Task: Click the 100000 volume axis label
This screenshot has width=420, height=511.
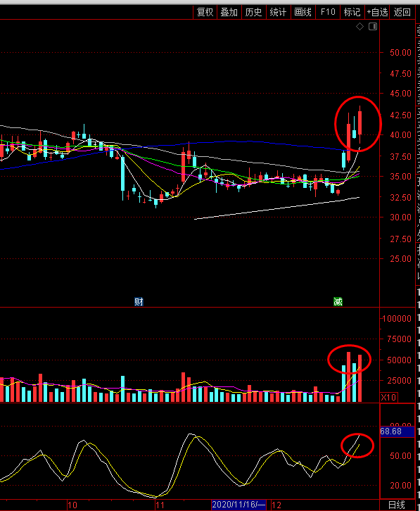Action: pyautogui.click(x=397, y=318)
